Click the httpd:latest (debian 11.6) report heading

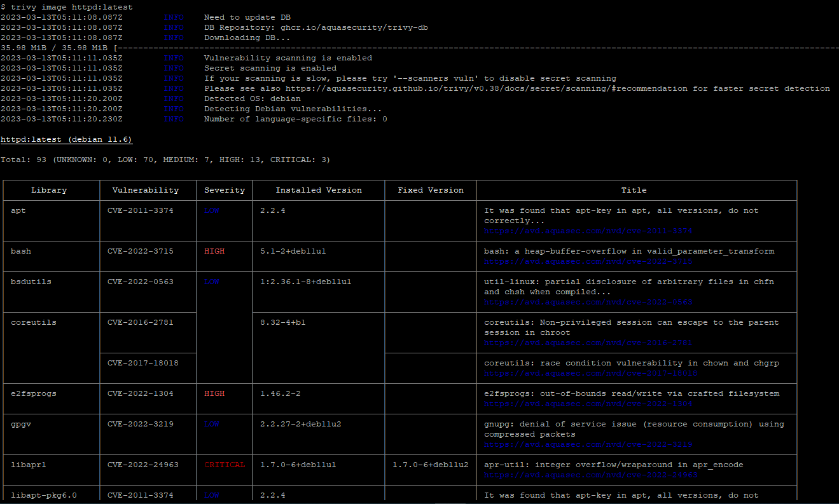point(66,139)
